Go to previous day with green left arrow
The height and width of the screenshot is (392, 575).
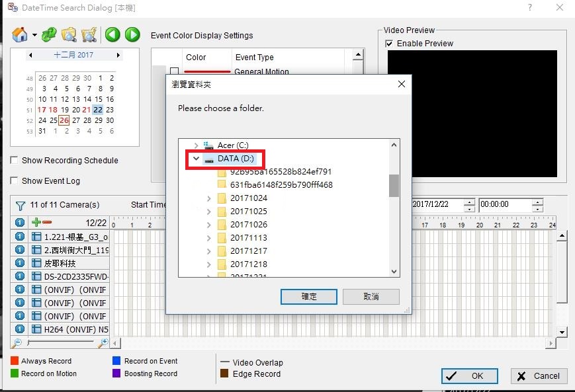point(111,34)
